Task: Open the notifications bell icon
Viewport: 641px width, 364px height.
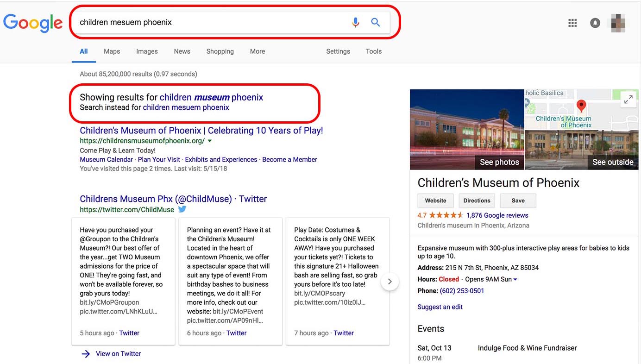Action: point(595,23)
